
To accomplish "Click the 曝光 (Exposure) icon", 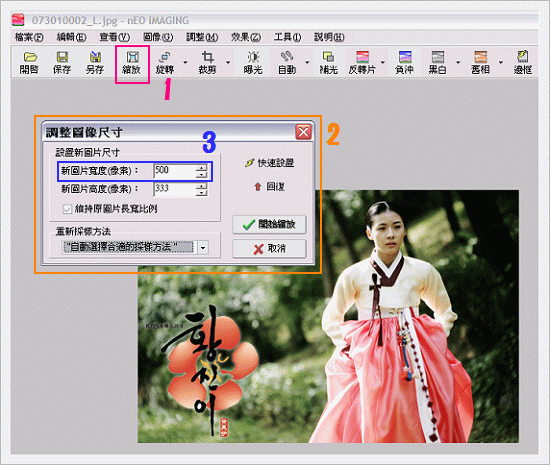I will point(253,63).
